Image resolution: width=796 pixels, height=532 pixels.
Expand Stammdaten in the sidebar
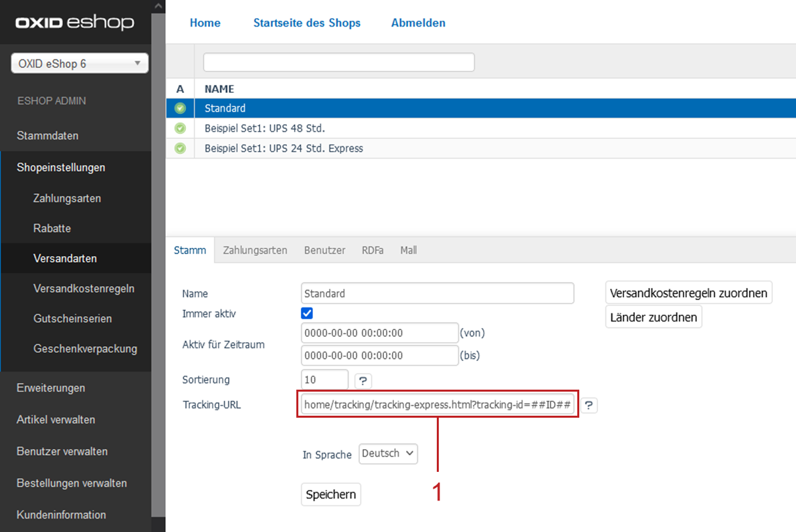[47, 136]
